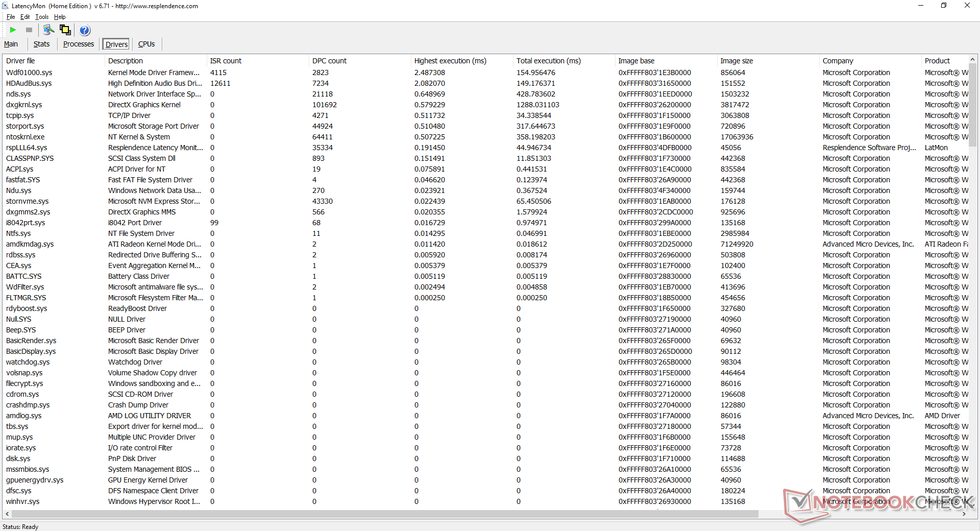Sort by the Image size column header
This screenshot has width=980, height=531.
click(x=768, y=61)
